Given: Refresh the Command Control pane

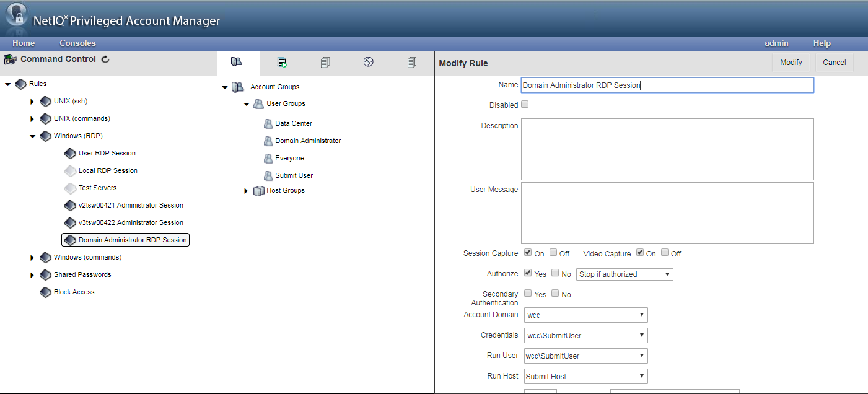Looking at the screenshot, I should (105, 59).
